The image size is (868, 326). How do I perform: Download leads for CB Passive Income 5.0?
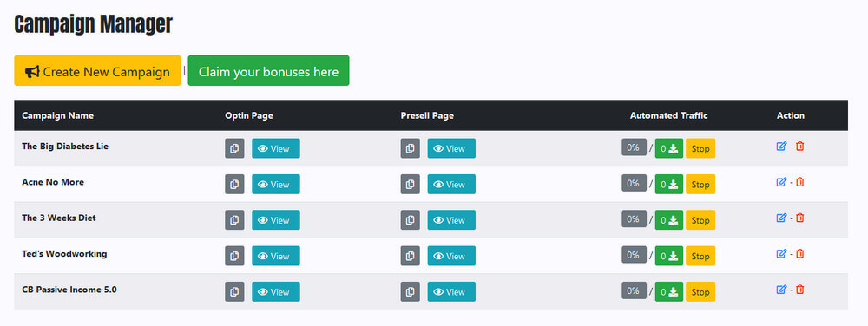click(669, 291)
